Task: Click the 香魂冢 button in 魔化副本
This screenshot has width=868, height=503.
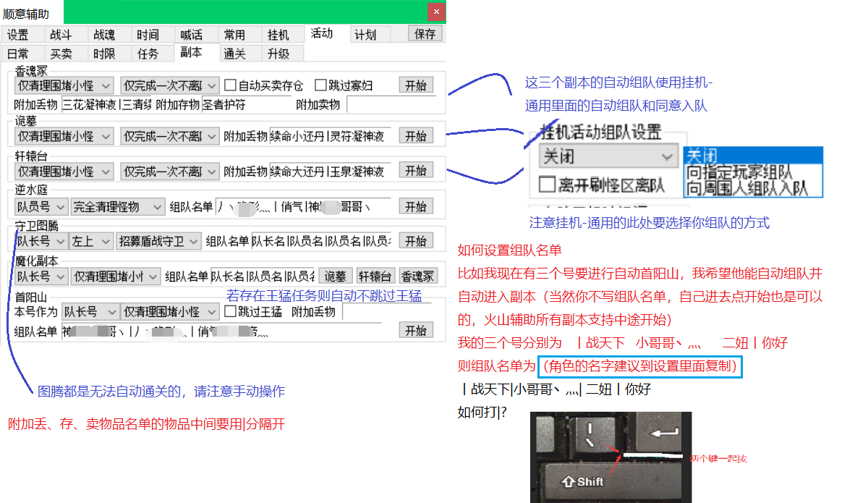Action: (x=418, y=276)
